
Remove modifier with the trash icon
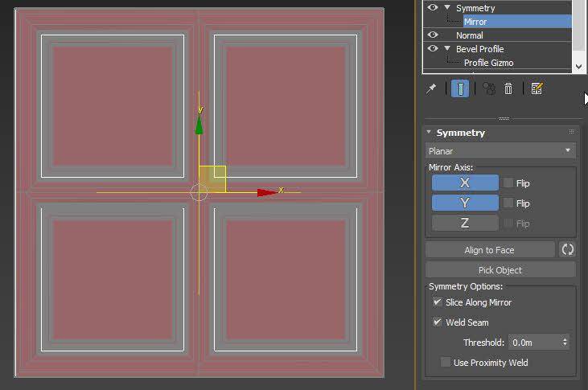tap(508, 88)
